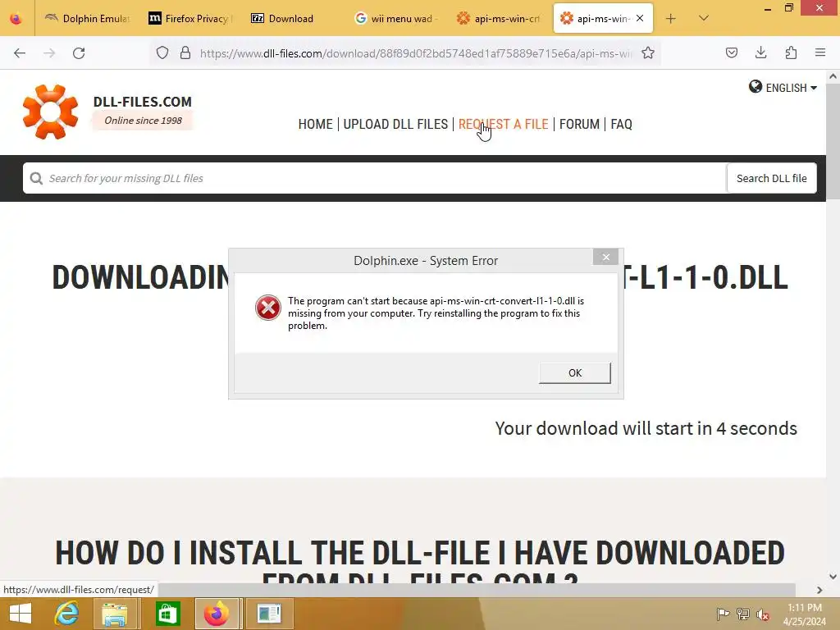Viewport: 840px width, 630px height.
Task: Open File Explorer from the taskbar
Action: [x=115, y=614]
